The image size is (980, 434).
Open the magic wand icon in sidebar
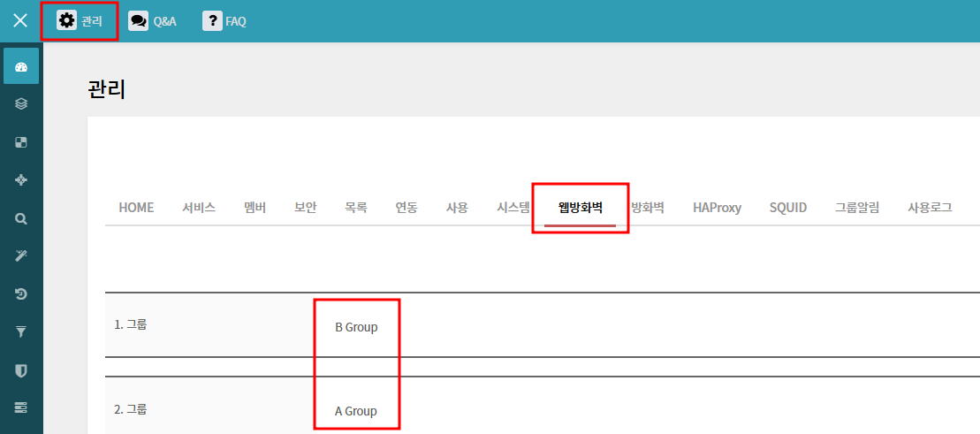point(21,255)
